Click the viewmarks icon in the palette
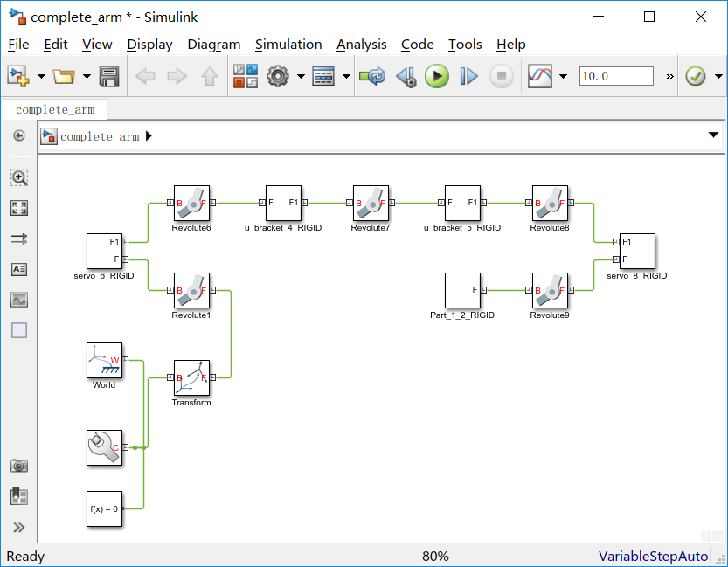This screenshot has height=567, width=728. click(19, 496)
